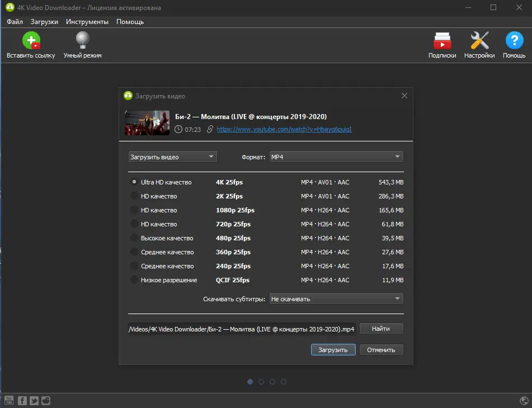Screen dimensions: 532x408
Task: Open the Загрузить видео mode dropdown
Action: point(173,157)
